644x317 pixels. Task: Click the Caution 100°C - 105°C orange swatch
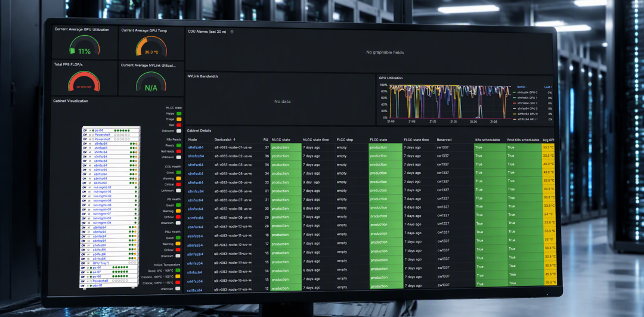pyautogui.click(x=178, y=276)
